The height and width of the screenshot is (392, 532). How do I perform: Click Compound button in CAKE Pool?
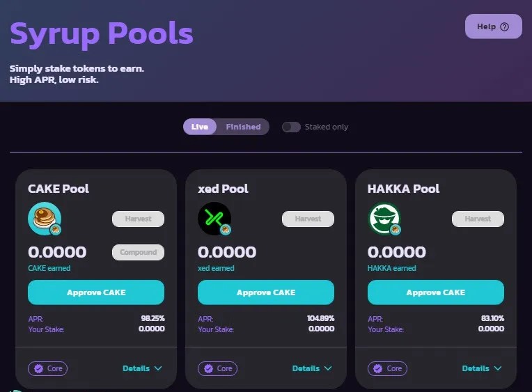point(138,252)
